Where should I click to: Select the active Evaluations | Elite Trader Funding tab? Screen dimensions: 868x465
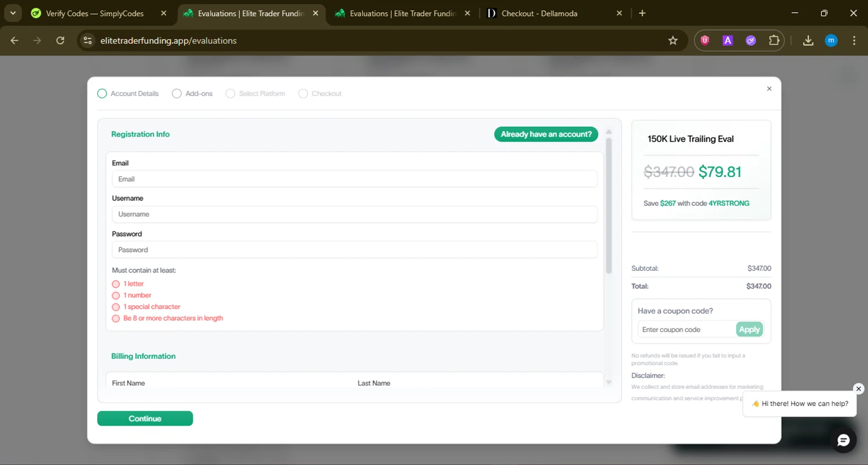click(251, 13)
